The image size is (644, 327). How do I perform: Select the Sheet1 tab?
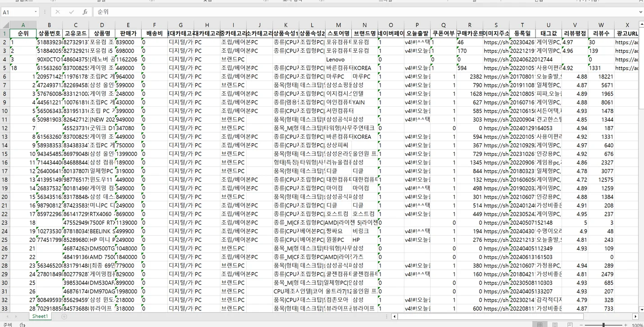pyautogui.click(x=40, y=316)
